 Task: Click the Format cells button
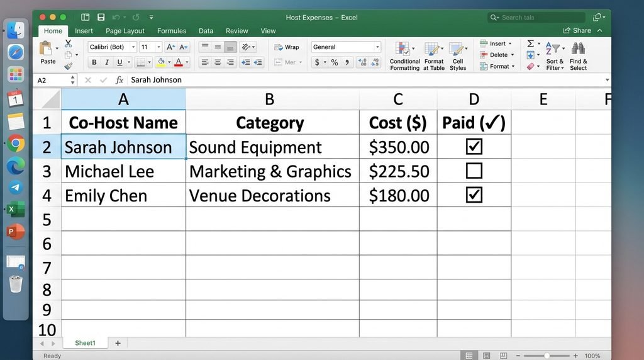[x=497, y=66]
